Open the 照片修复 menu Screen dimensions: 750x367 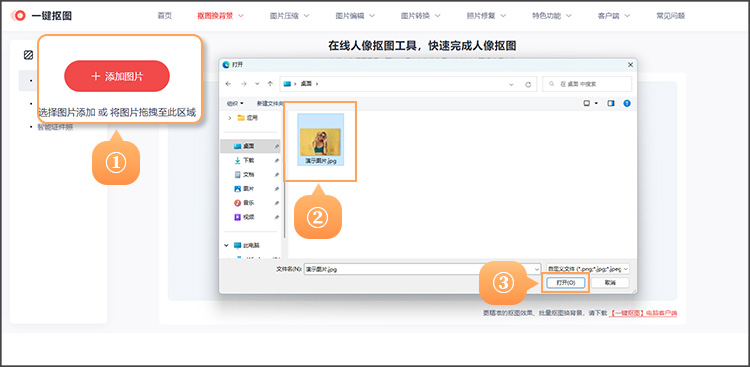coord(486,16)
